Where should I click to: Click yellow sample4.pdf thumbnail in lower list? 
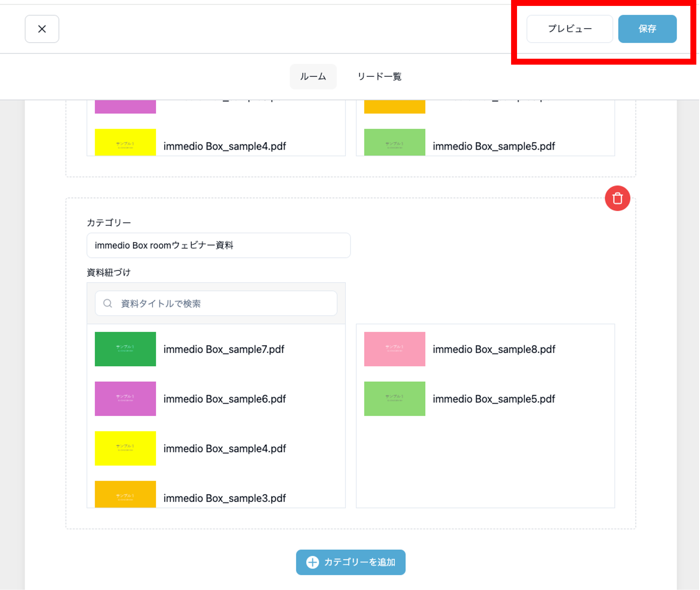(125, 448)
